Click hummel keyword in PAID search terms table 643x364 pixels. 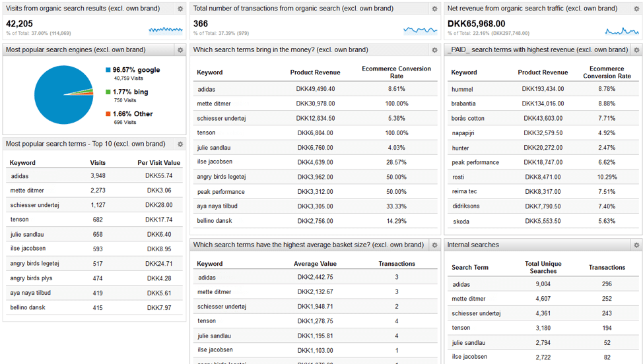coord(462,89)
